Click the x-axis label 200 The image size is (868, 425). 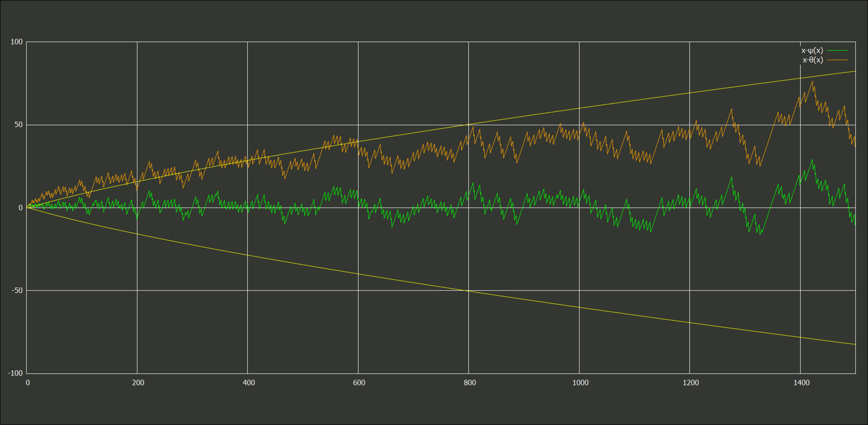click(138, 383)
